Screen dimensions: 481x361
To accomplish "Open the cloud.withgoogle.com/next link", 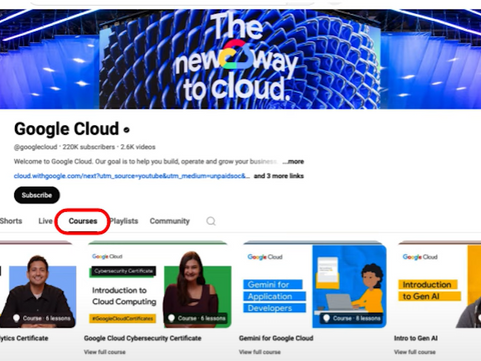I will click(132, 176).
